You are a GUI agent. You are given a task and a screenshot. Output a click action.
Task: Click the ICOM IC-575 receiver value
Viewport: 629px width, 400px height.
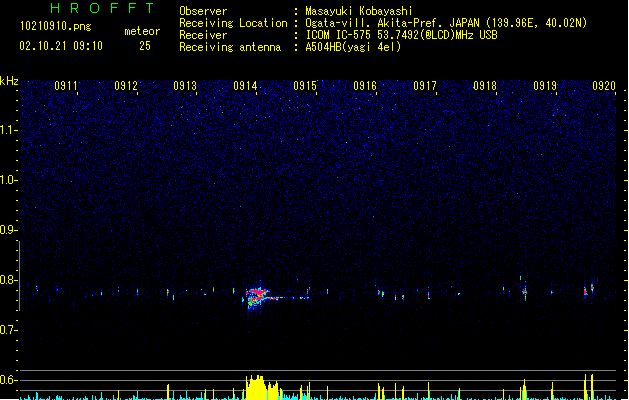click(x=401, y=35)
